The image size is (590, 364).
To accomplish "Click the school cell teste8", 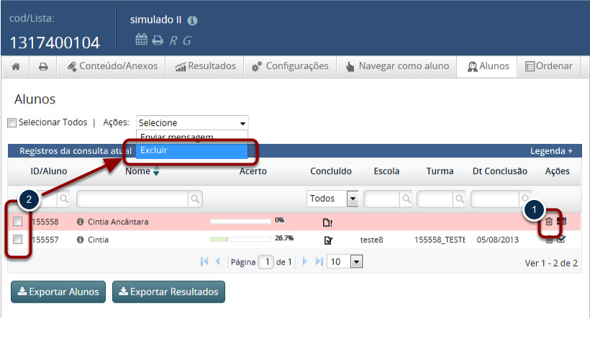I will click(371, 240).
